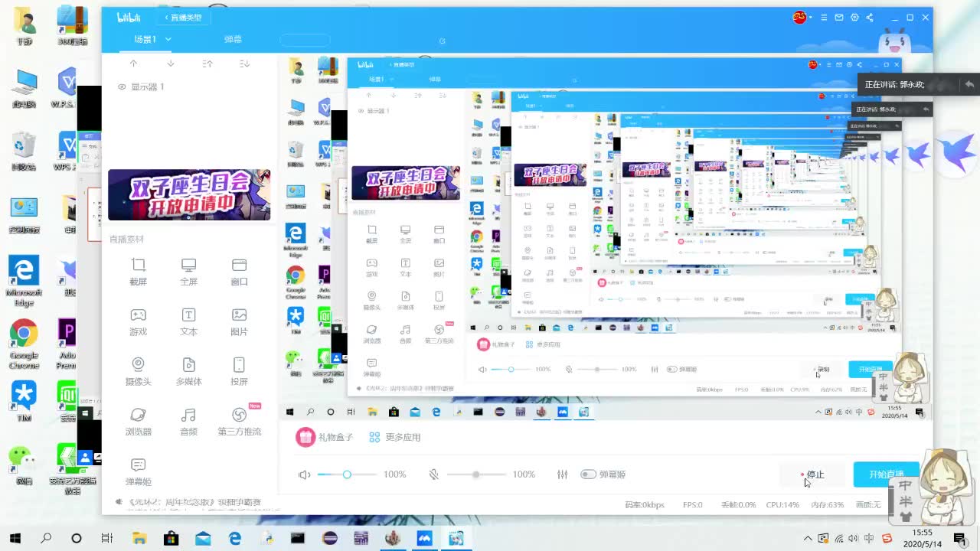Open TIM desktop shortcut

24,401
